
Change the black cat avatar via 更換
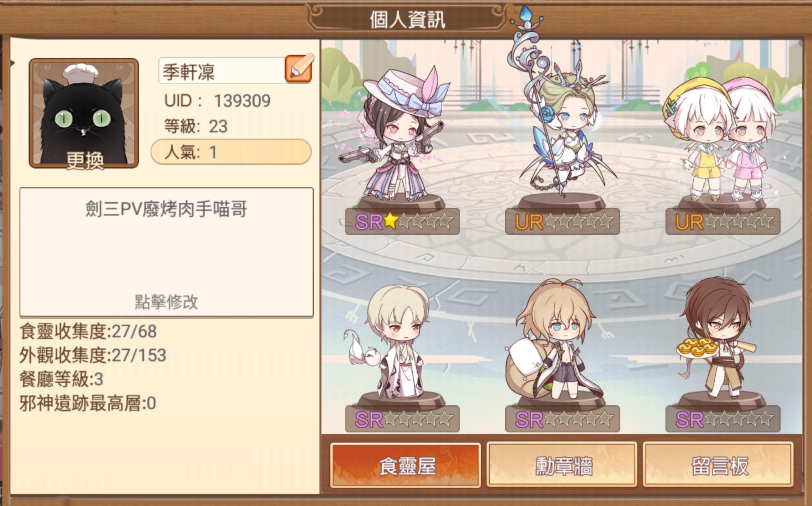pyautogui.click(x=84, y=113)
